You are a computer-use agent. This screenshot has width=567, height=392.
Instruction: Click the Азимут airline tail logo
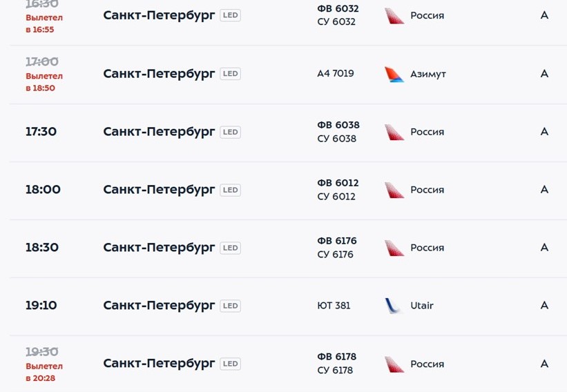point(394,75)
